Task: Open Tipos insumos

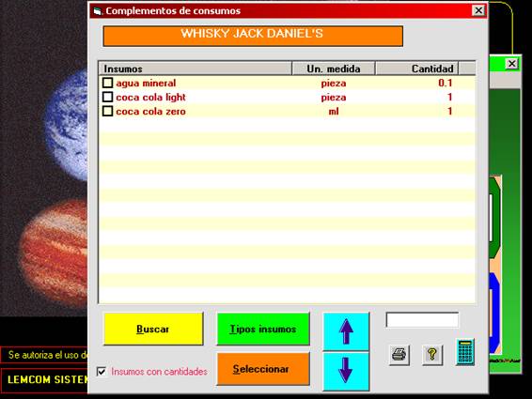Action: pyautogui.click(x=263, y=330)
